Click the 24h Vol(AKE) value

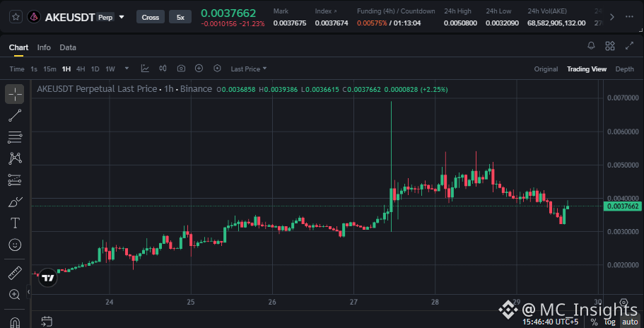click(x=556, y=23)
